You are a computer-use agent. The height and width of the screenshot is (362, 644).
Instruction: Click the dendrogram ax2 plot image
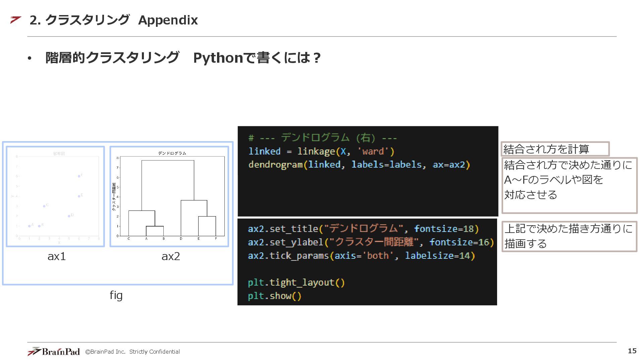click(169, 197)
